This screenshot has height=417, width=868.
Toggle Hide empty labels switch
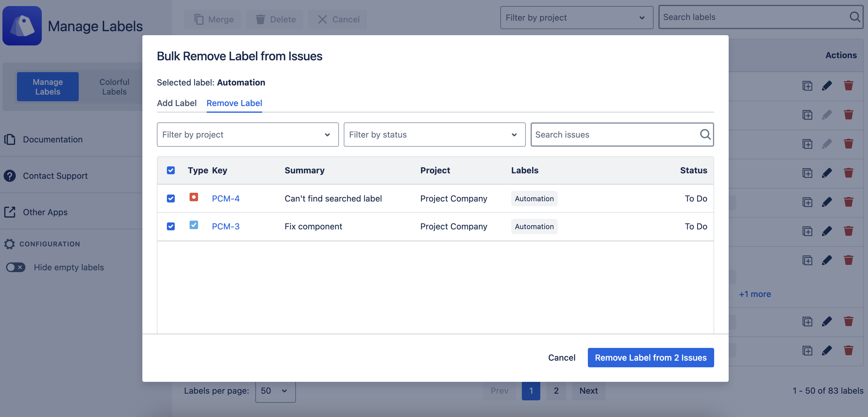15,267
